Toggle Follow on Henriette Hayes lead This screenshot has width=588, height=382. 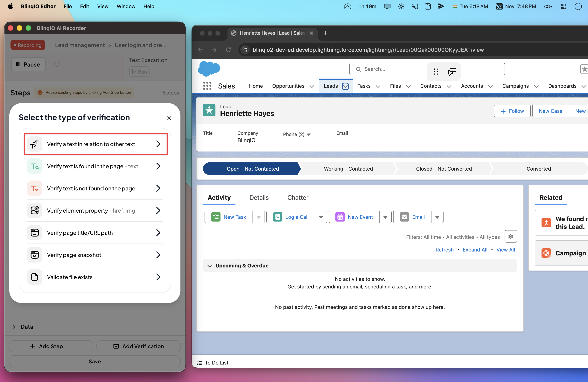pyautogui.click(x=512, y=111)
